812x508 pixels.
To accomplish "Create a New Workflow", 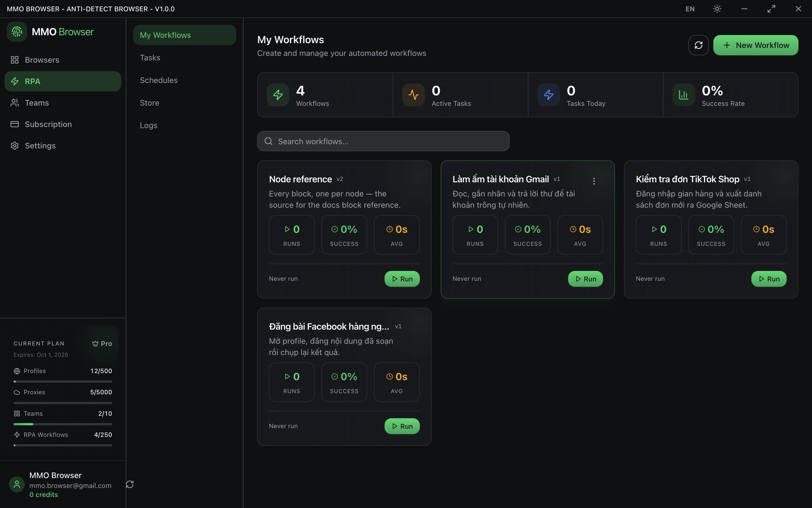I will (756, 45).
